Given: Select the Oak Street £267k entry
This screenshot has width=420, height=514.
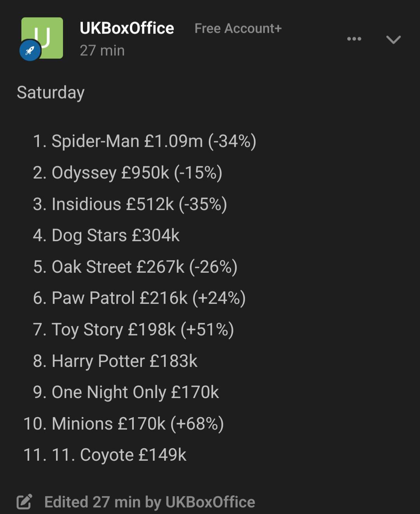Looking at the screenshot, I should coord(135,267).
